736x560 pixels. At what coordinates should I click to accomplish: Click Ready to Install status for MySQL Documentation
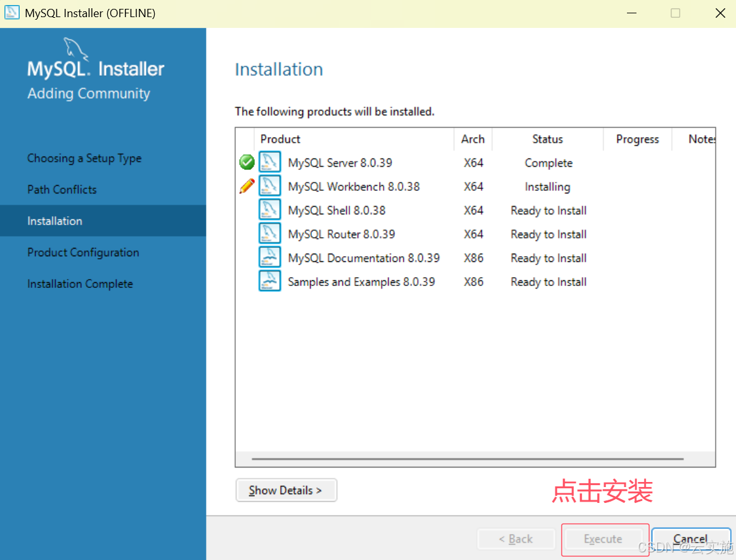pos(548,258)
